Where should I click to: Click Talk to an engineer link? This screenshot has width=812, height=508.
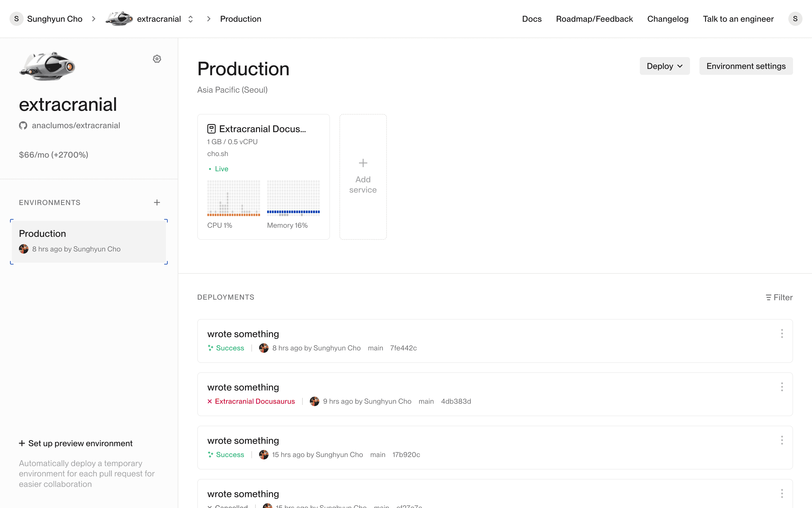click(738, 19)
